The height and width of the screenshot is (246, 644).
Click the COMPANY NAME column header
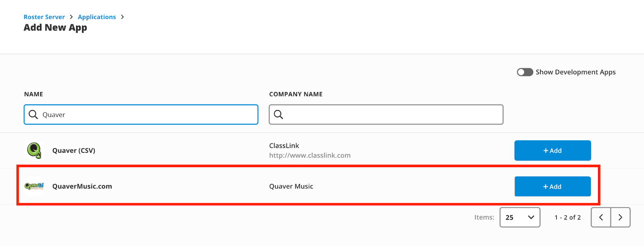[x=296, y=94]
